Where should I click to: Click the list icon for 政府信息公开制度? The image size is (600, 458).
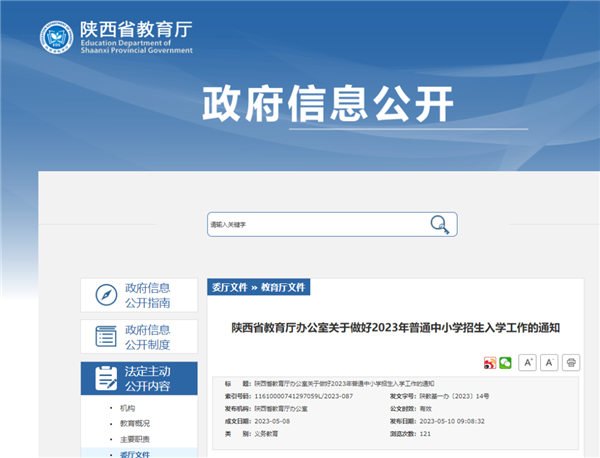point(106,337)
